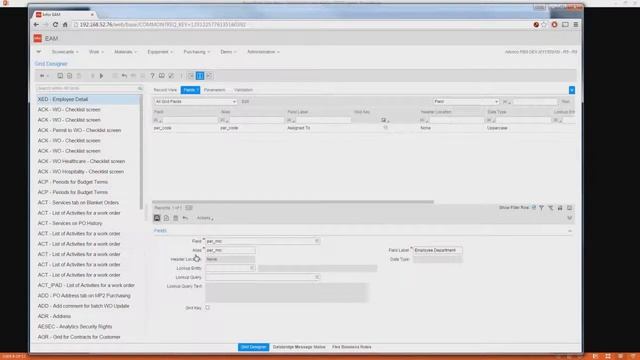640x360 pixels.
Task: Click the grid list vertical scrollbar
Action: (x=141, y=152)
